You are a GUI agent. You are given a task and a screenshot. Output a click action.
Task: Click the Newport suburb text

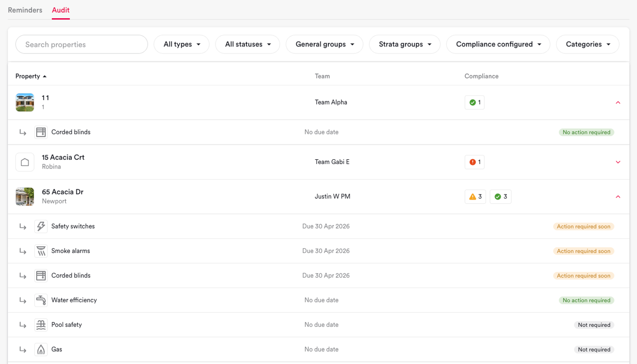(54, 201)
